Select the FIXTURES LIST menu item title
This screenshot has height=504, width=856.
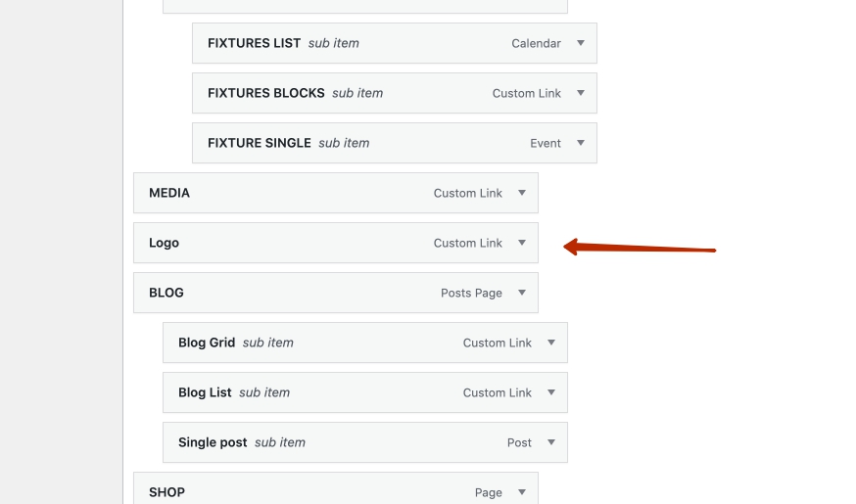tap(254, 43)
